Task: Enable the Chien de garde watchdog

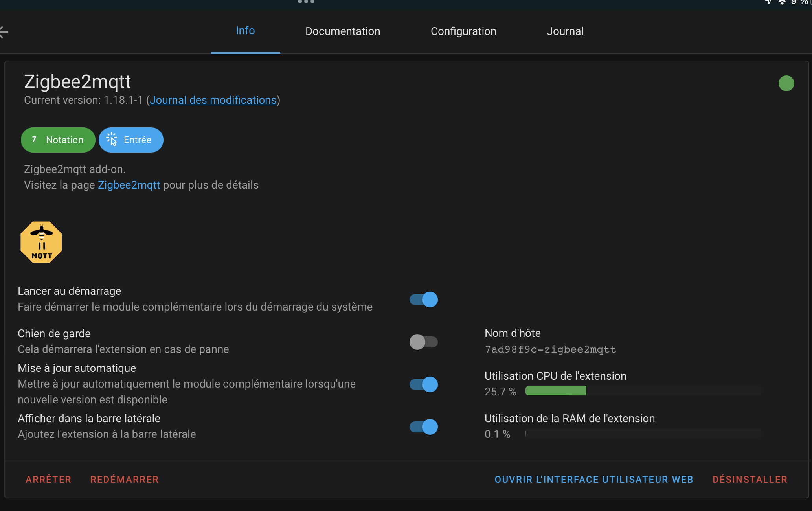Action: 424,342
